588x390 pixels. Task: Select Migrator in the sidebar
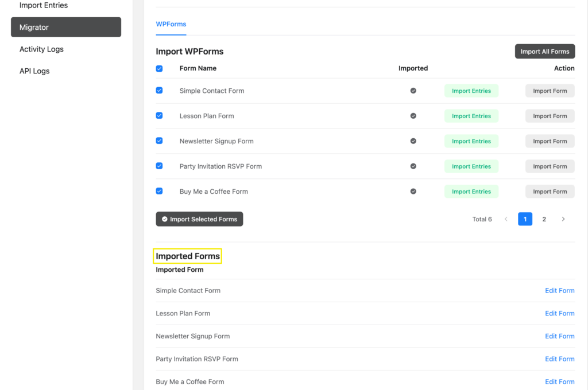(x=66, y=27)
